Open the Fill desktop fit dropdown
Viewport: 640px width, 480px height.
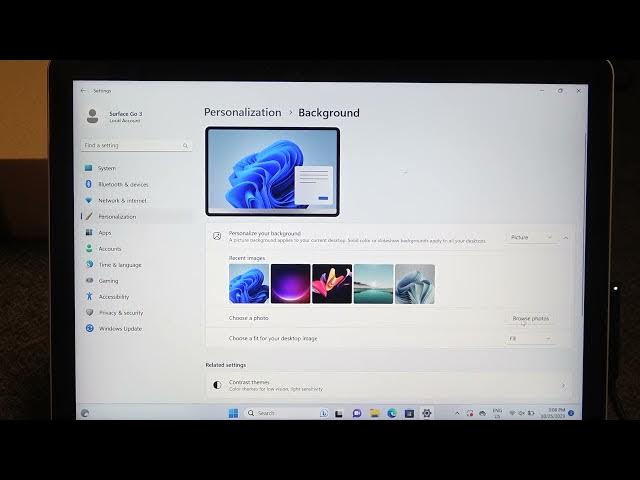(530, 338)
